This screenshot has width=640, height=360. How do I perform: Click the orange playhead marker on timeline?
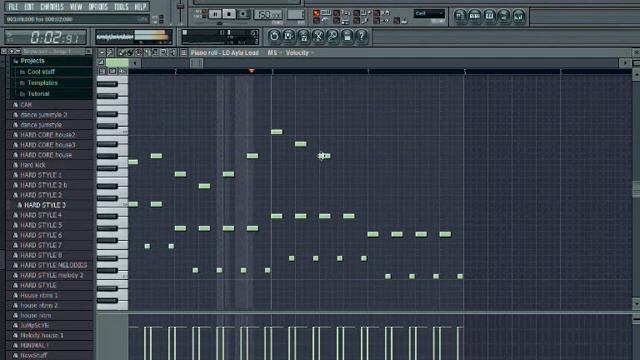pyautogui.click(x=251, y=71)
